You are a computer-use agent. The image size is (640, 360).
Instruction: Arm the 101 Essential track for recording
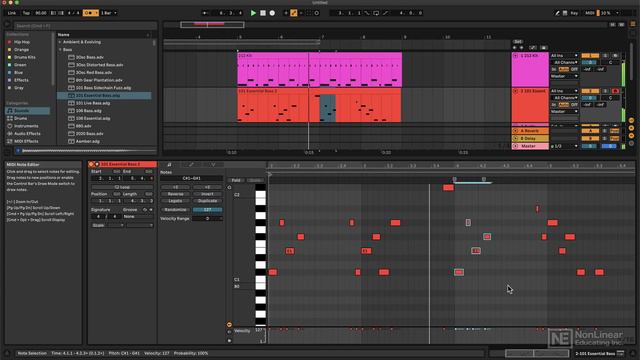616,91
